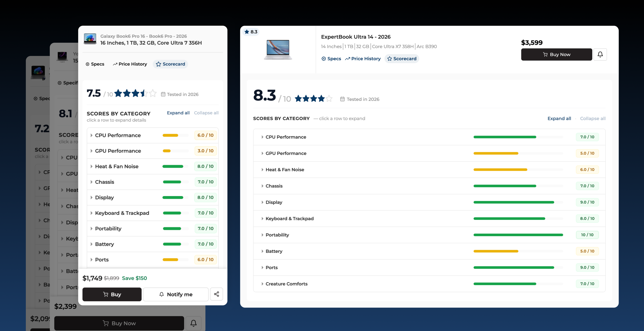
Task: Click the Portability progress bar in ExpertBook scorecard
Action: pyautogui.click(x=518, y=235)
